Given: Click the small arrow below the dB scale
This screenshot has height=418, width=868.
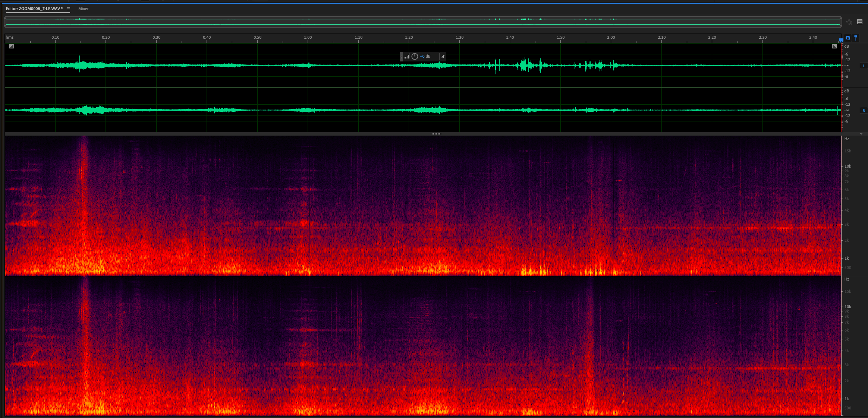Looking at the screenshot, I should [861, 134].
